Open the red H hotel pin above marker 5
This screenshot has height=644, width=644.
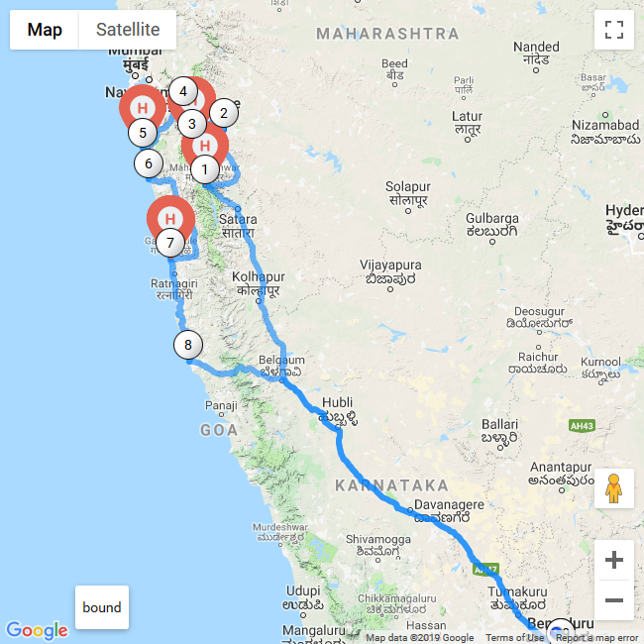(143, 105)
